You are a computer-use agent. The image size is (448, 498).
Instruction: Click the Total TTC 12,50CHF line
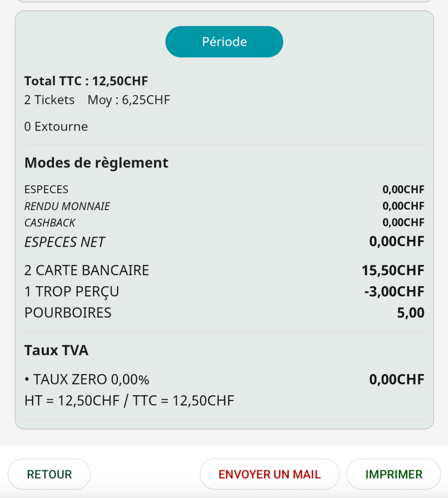pos(86,81)
